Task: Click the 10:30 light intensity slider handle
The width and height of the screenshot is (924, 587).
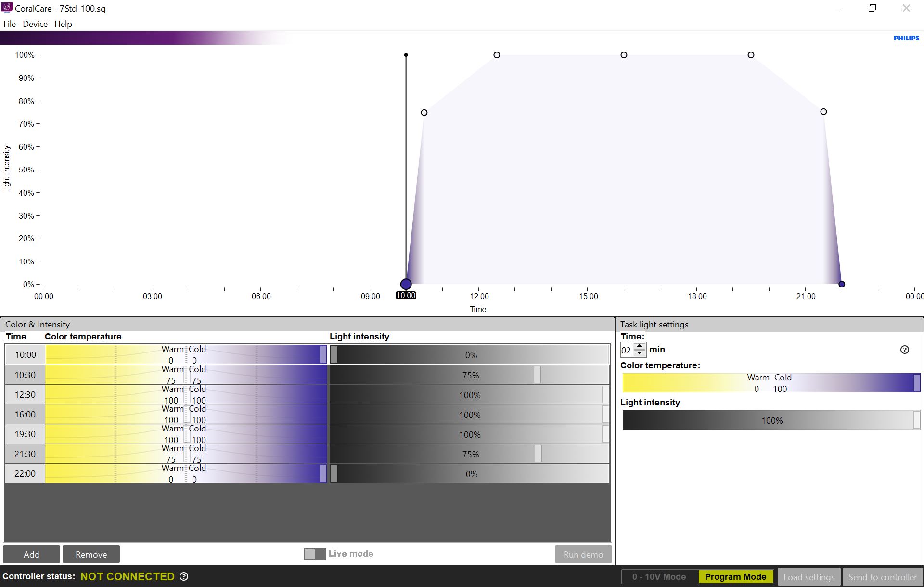Action: (537, 375)
